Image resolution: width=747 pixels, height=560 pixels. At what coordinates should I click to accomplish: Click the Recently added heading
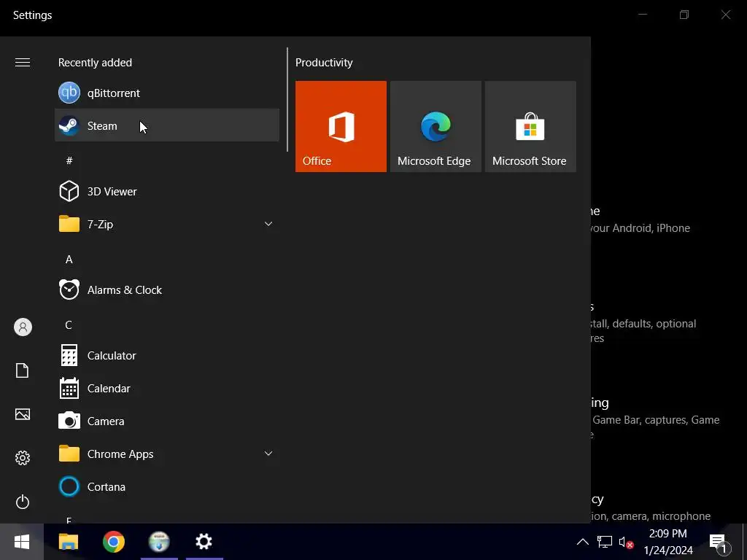95,63
